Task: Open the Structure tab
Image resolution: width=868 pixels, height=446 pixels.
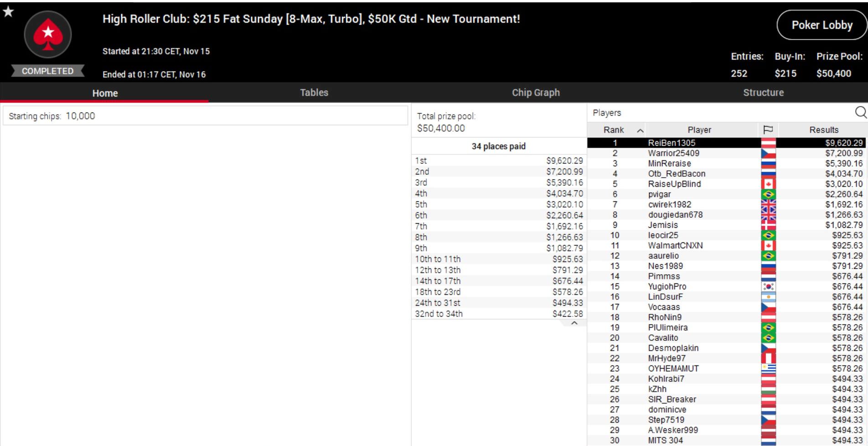Action: [x=763, y=92]
